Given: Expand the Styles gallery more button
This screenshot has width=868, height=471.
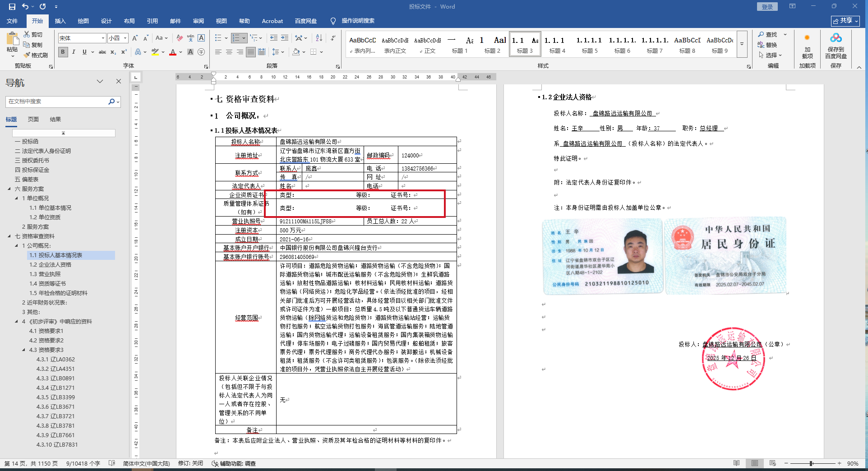Looking at the screenshot, I should [742, 44].
